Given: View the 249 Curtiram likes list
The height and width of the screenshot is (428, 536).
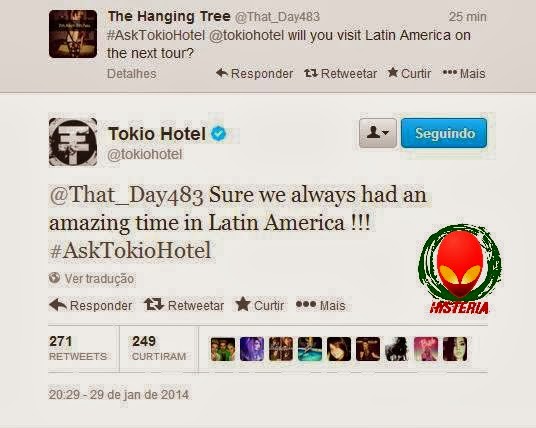Looking at the screenshot, I should [x=159, y=348].
